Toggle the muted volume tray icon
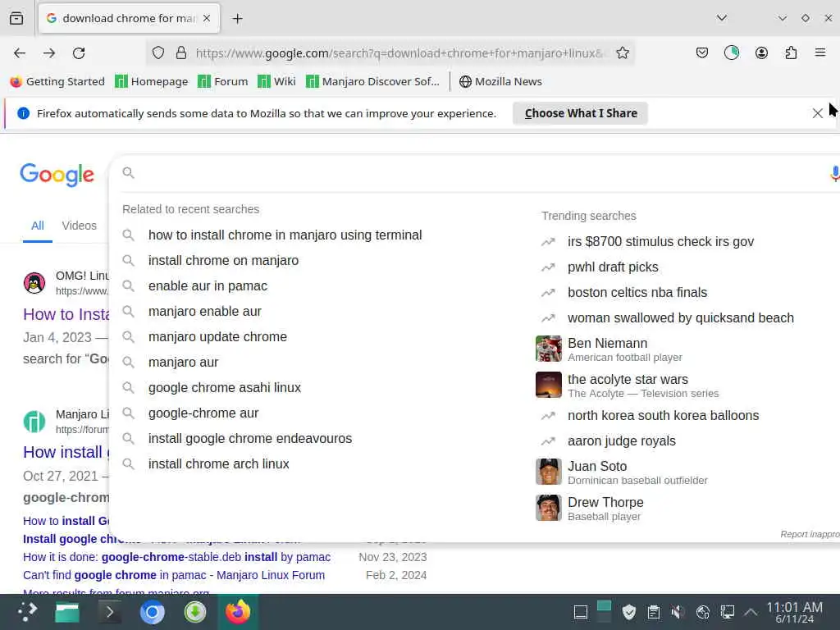The image size is (840, 630). 678,612
